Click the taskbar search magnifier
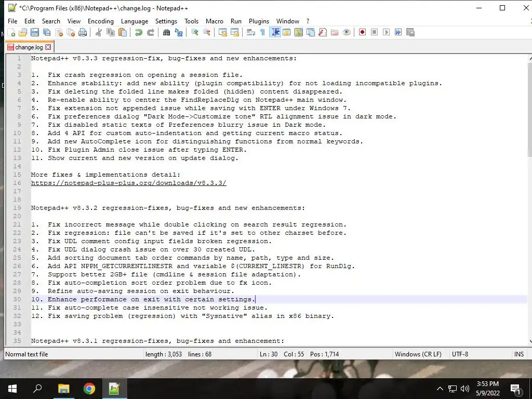The height and width of the screenshot is (399, 532). (37, 389)
